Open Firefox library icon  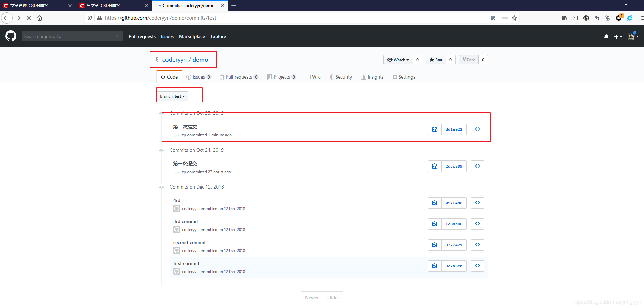coord(564,18)
